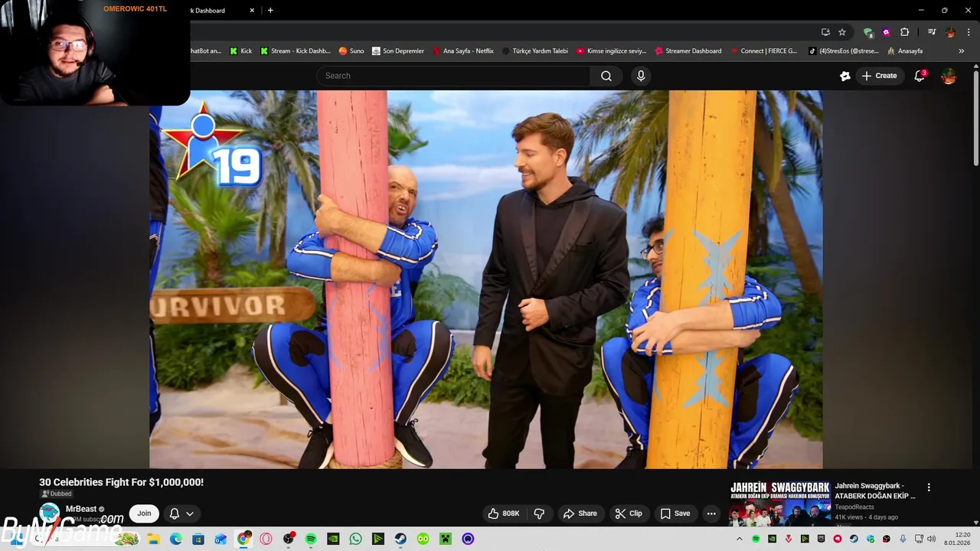This screenshot has height=551, width=980.
Task: Open the Chrome three-dot menu
Action: click(969, 32)
